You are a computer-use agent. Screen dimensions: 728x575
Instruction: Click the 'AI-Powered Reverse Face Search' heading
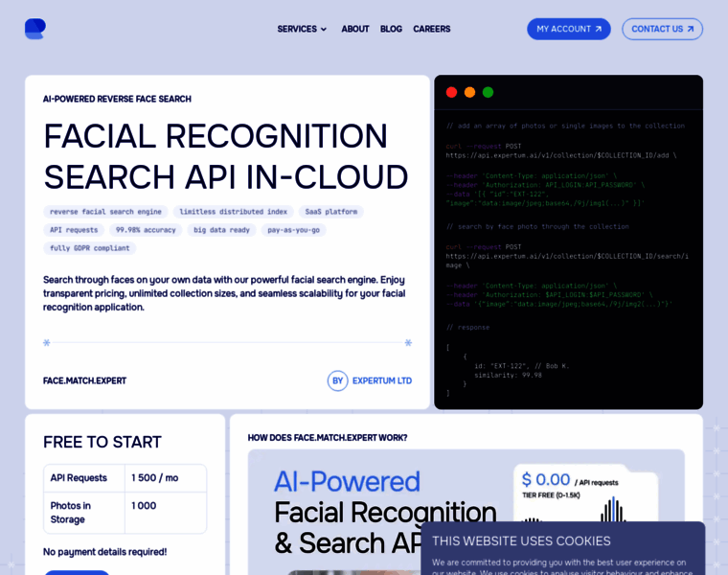117,99
